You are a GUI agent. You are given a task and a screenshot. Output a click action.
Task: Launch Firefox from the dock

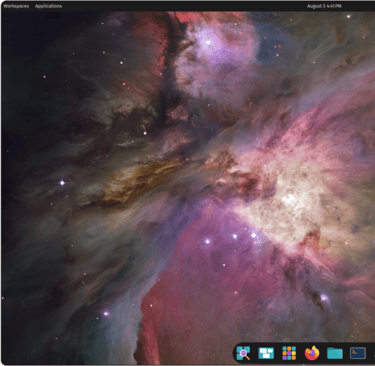click(x=312, y=353)
